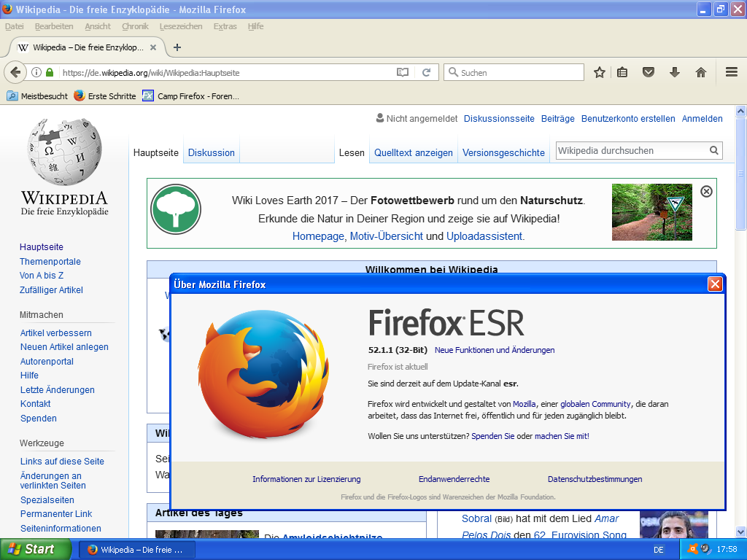This screenshot has width=747, height=560.
Task: Click Benutzerkonto erstellen
Action: (x=628, y=119)
